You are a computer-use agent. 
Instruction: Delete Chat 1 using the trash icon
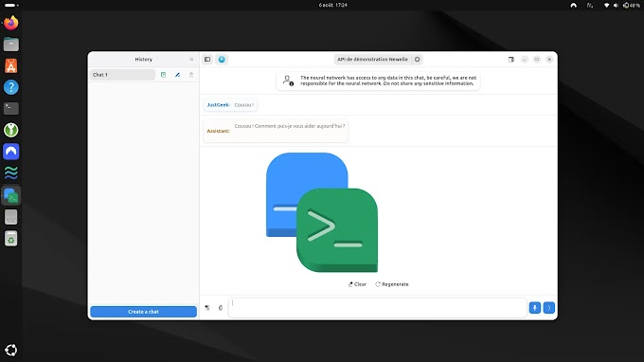coord(191,75)
